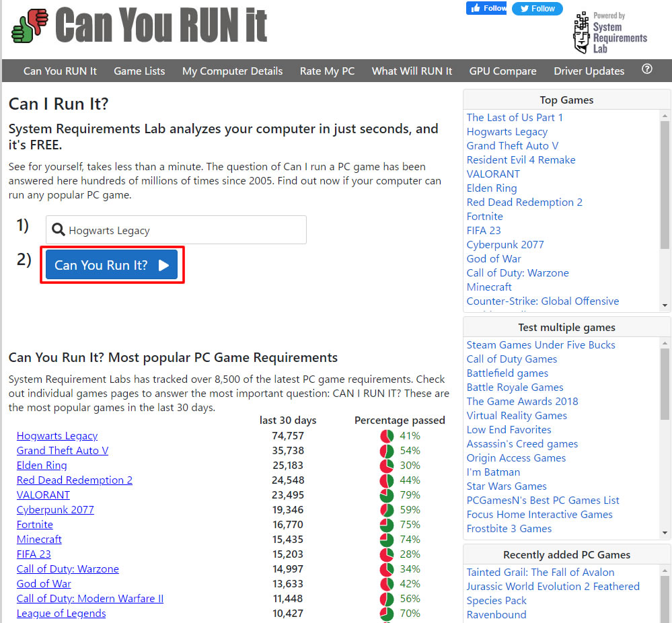Open Hogwarts Legacy in popular games table

click(x=57, y=435)
